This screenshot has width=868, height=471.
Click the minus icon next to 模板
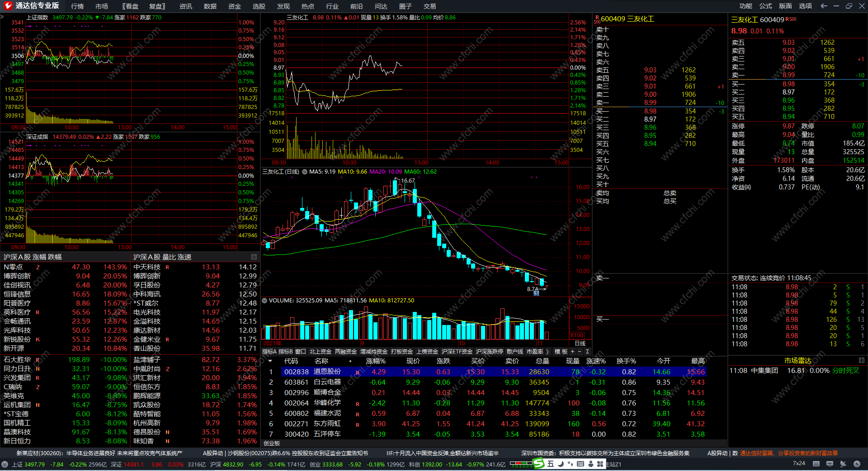pos(580,352)
